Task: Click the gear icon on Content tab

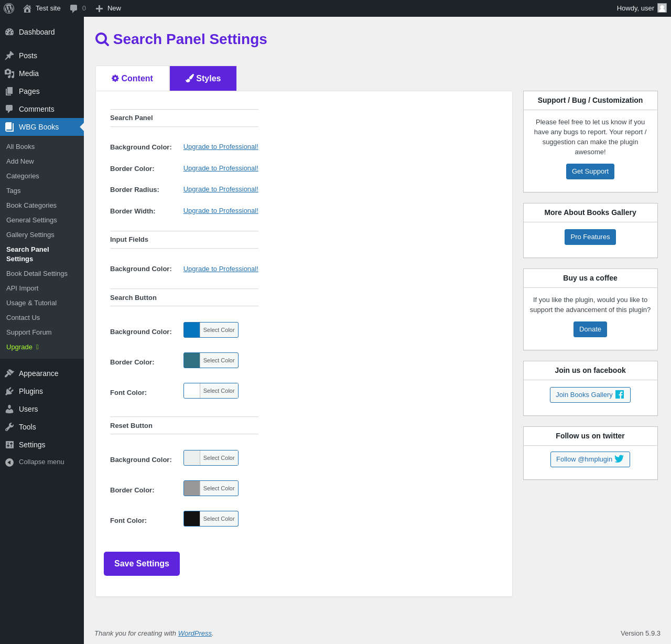Action: coord(115,78)
